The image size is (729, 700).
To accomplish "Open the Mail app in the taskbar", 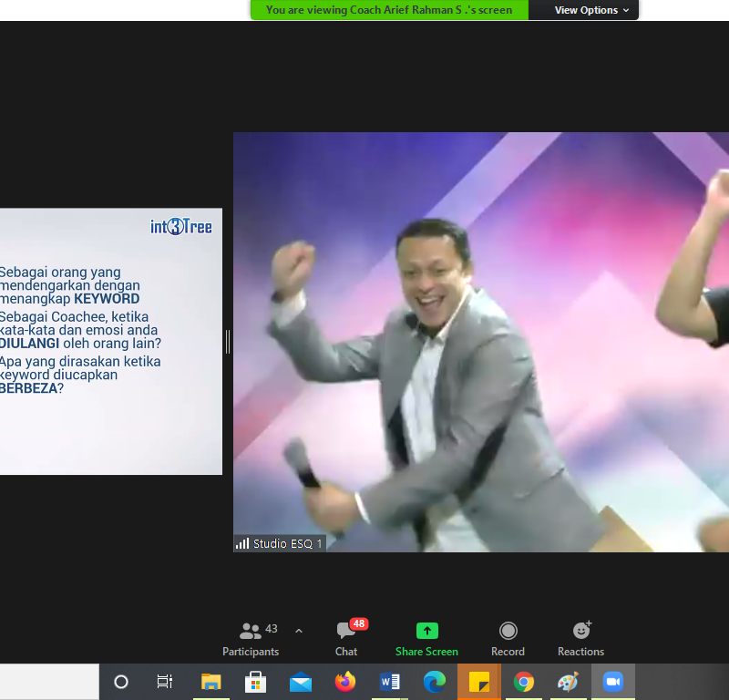I will coord(300,682).
